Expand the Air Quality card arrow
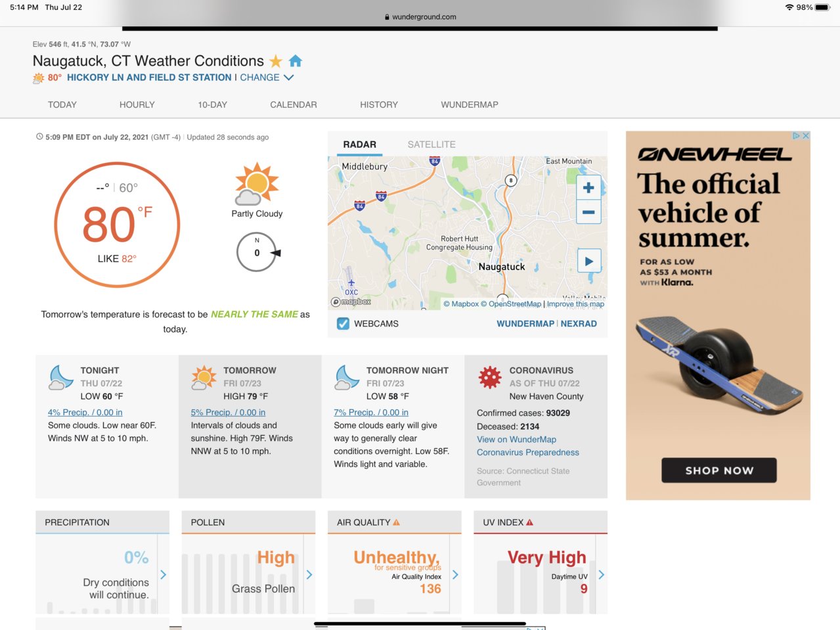Screen dimensions: 840x630 click(x=455, y=575)
